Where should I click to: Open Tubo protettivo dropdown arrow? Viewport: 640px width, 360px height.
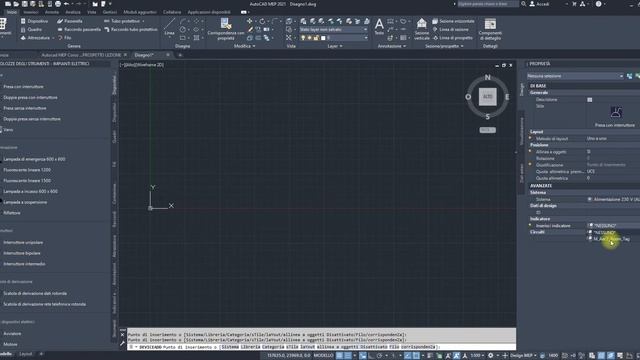coord(143,21)
